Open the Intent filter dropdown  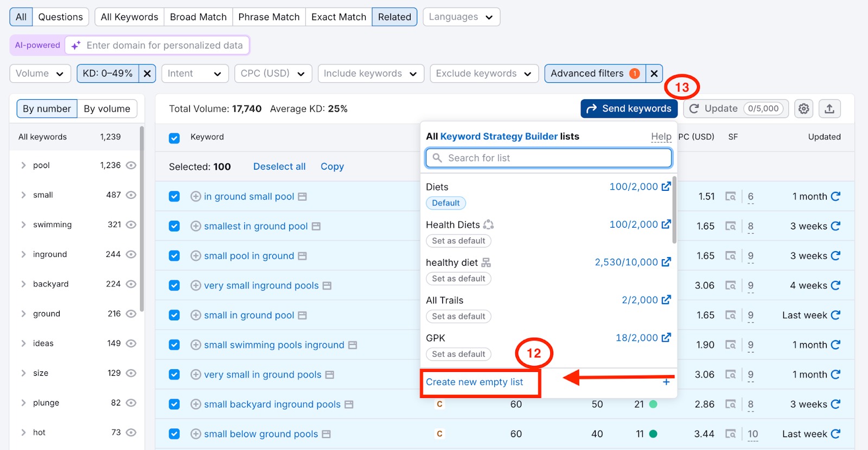[195, 73]
